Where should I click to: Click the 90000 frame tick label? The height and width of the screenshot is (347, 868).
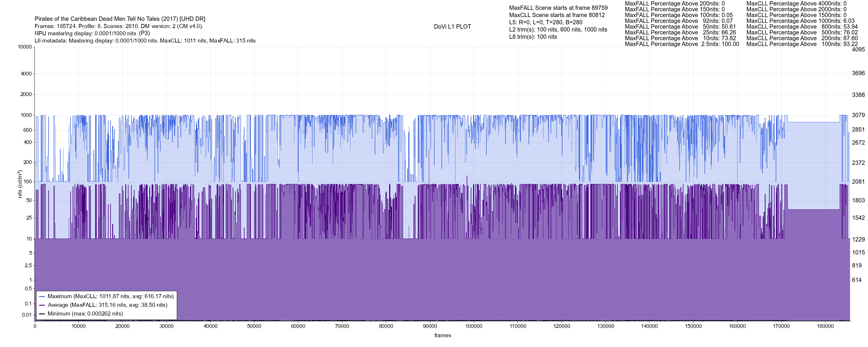click(430, 326)
